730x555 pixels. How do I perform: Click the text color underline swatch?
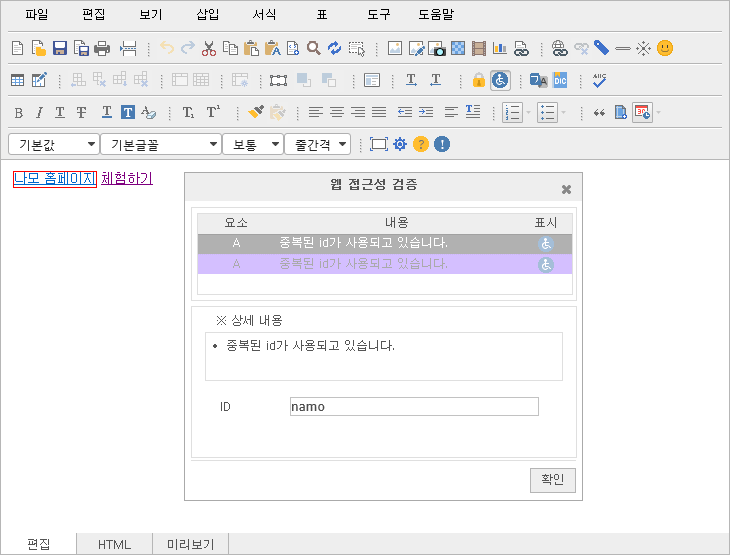107,112
